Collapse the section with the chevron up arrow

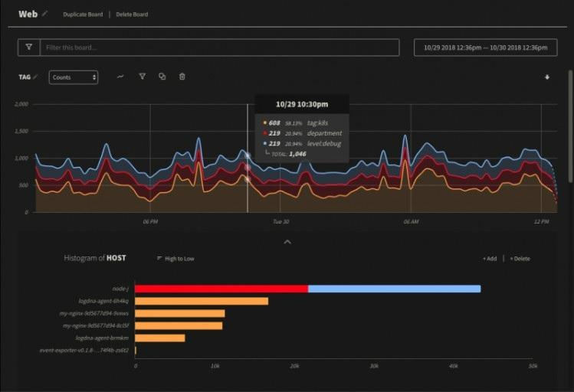(287, 242)
